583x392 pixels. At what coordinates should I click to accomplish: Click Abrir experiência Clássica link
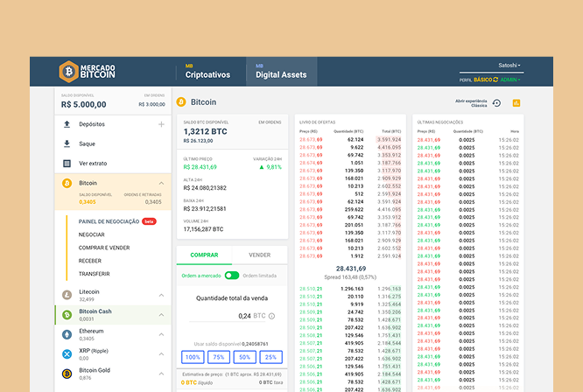[471, 103]
